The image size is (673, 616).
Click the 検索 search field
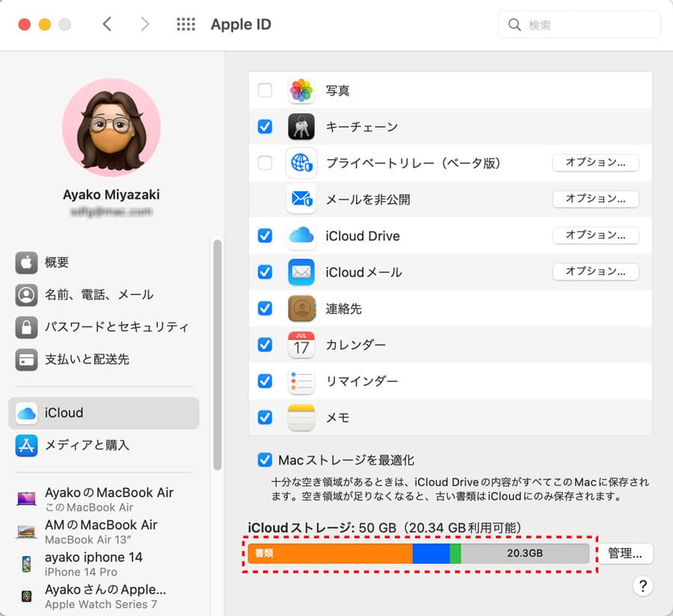coord(579,25)
